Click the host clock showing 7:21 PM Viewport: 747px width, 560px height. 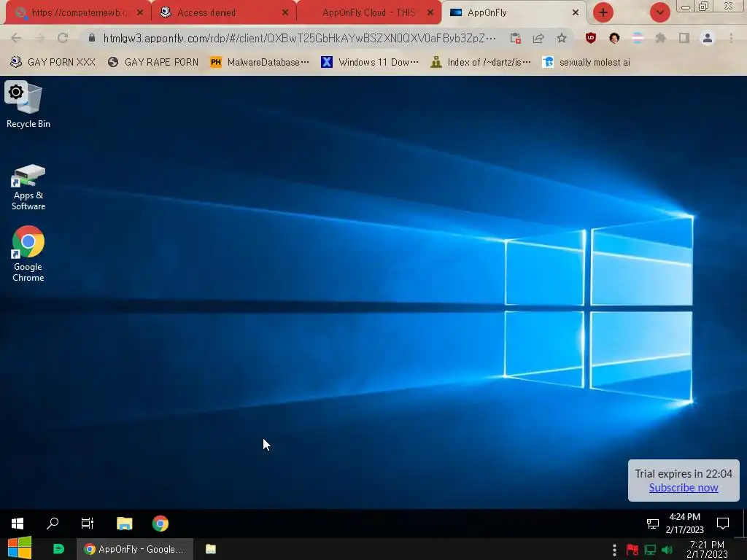tap(707, 549)
